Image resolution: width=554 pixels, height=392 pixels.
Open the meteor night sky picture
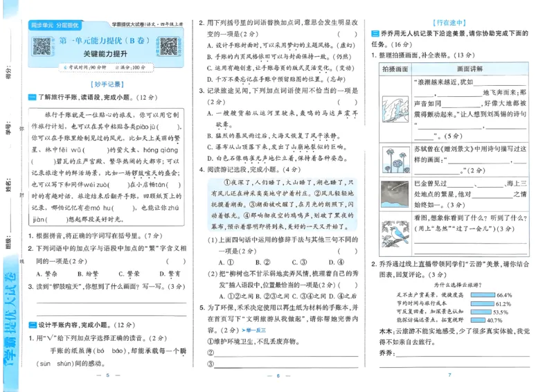coord(395,194)
